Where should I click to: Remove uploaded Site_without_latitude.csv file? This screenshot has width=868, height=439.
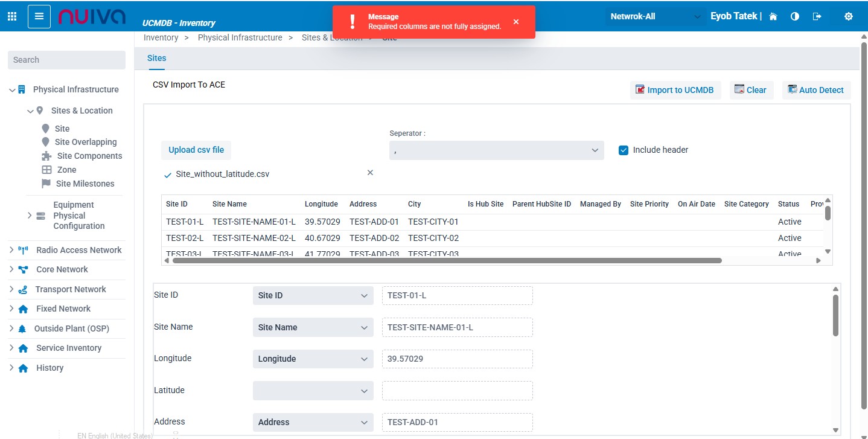click(x=370, y=173)
